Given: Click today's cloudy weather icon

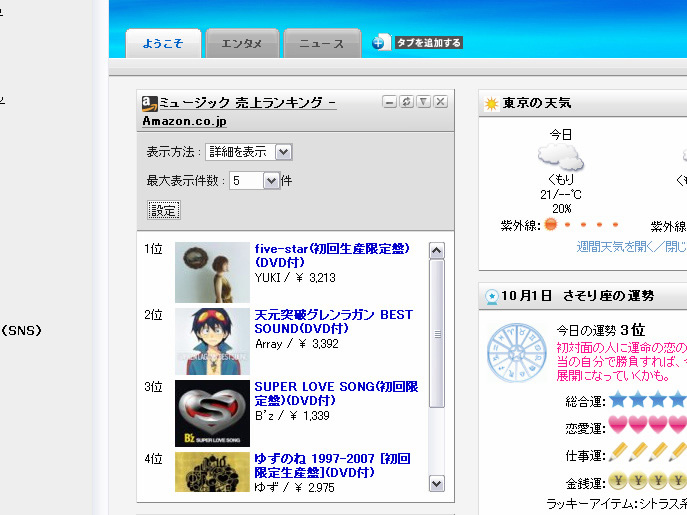Looking at the screenshot, I should (561, 157).
